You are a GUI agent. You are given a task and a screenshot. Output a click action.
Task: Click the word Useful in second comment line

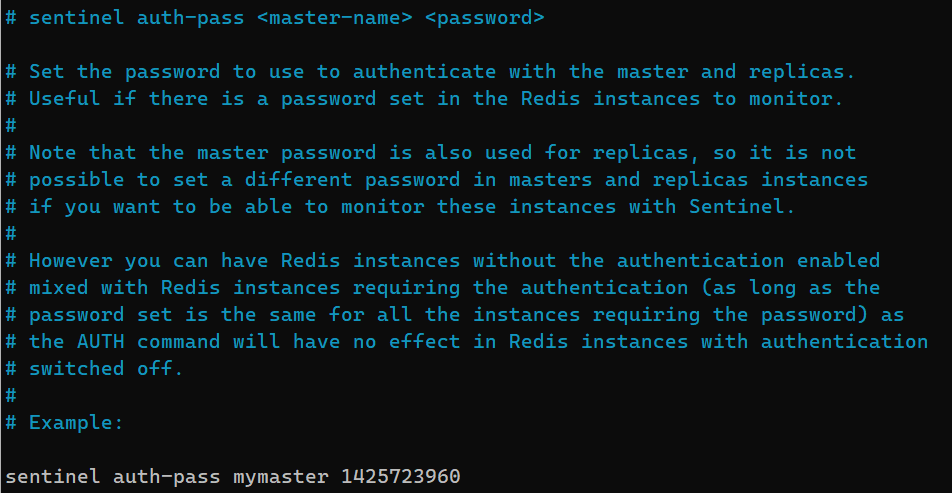click(x=65, y=99)
